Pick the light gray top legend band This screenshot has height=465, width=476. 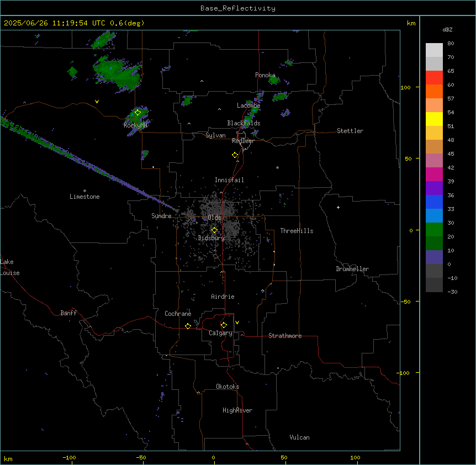click(x=434, y=50)
